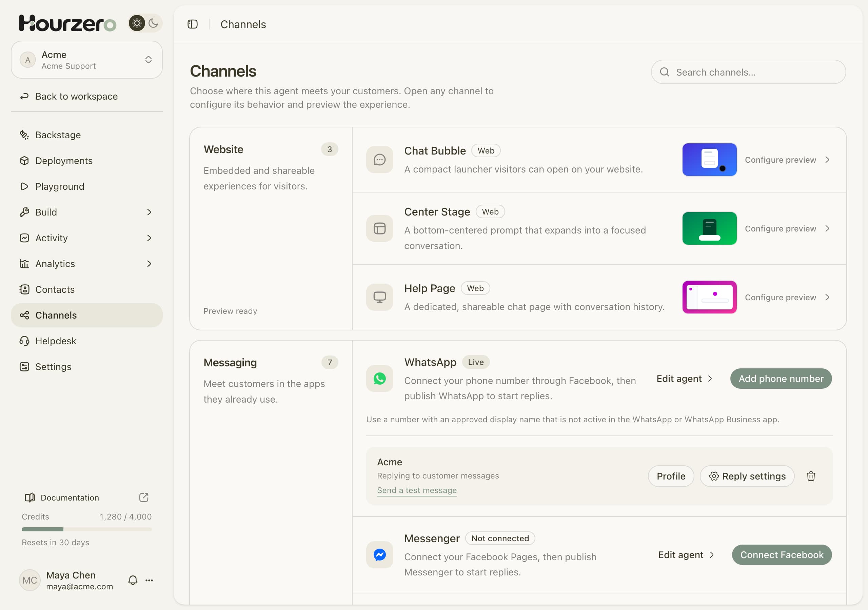Click the Messenger logo icon
The height and width of the screenshot is (610, 868).
379,554
